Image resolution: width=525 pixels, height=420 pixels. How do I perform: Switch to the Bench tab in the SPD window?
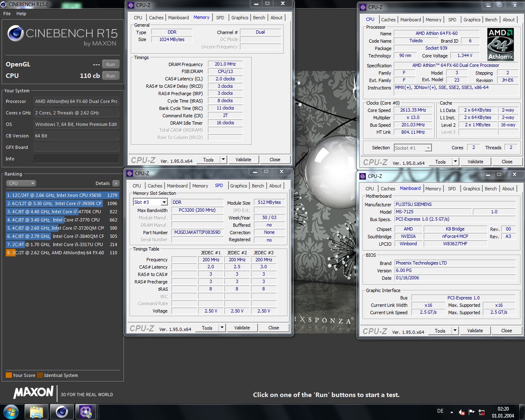(258, 186)
